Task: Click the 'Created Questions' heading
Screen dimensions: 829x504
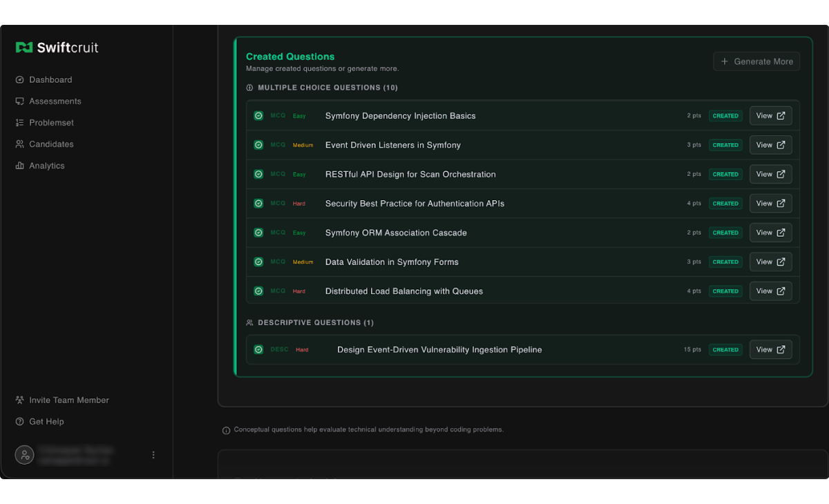Action: tap(290, 57)
